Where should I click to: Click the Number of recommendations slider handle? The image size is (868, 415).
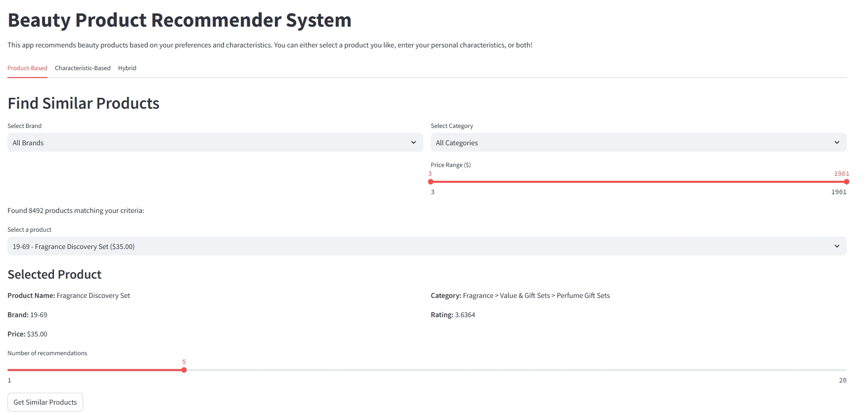184,370
